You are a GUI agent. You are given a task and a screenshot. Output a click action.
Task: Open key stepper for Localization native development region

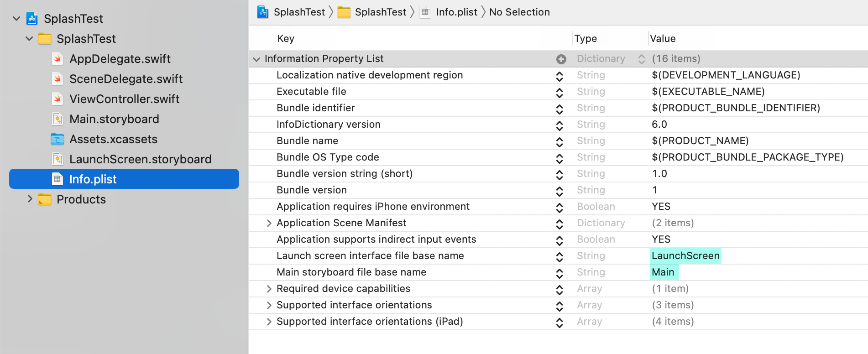[x=559, y=76]
